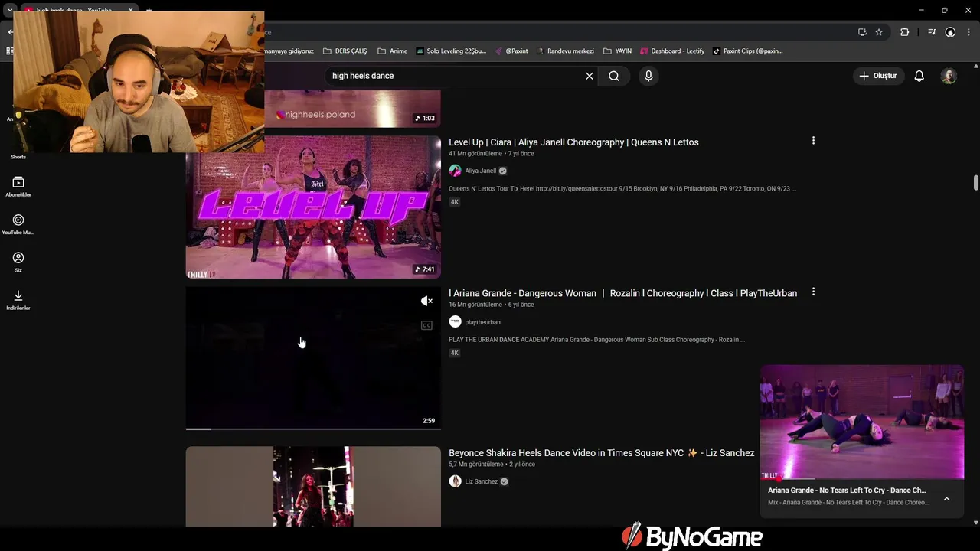Open YouTube Music from sidebar
The width and height of the screenshot is (980, 551).
coord(18,224)
